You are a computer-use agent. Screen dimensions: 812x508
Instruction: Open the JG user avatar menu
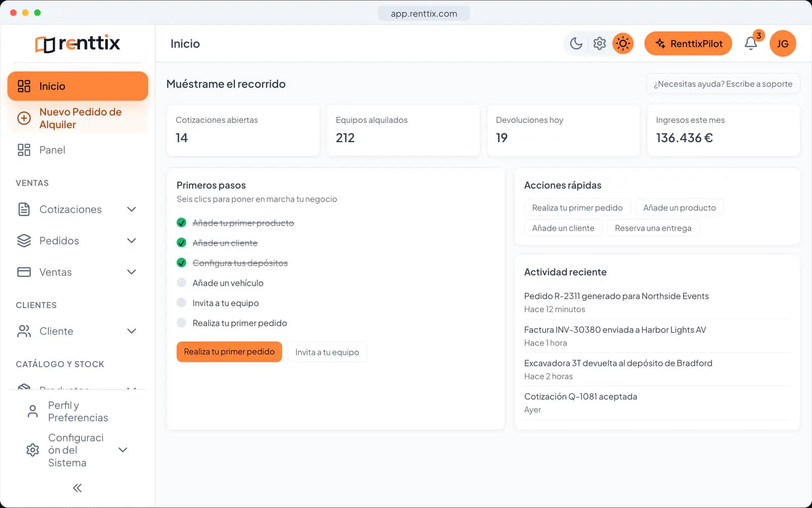(783, 44)
